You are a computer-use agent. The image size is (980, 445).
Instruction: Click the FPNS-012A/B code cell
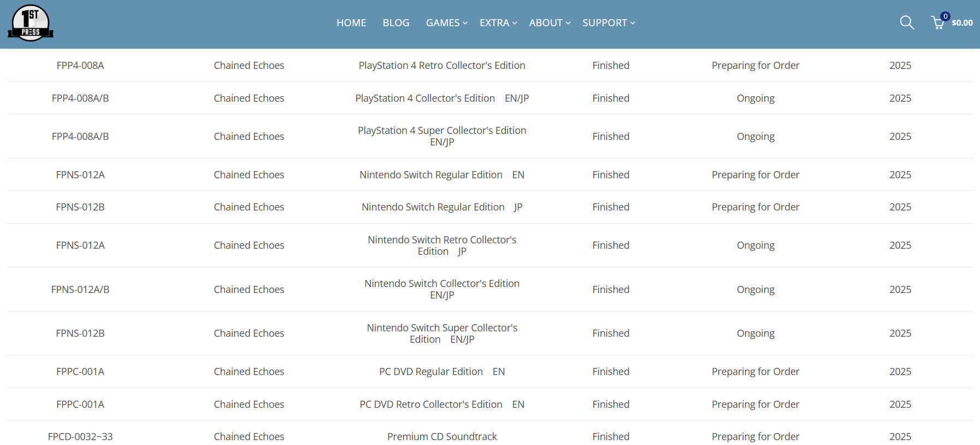pyautogui.click(x=80, y=290)
